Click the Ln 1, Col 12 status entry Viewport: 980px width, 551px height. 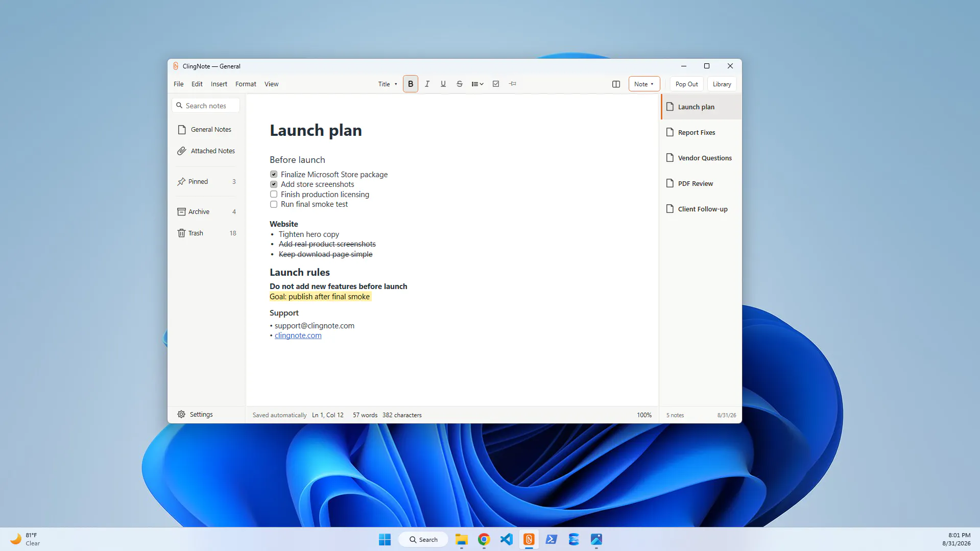tap(328, 415)
